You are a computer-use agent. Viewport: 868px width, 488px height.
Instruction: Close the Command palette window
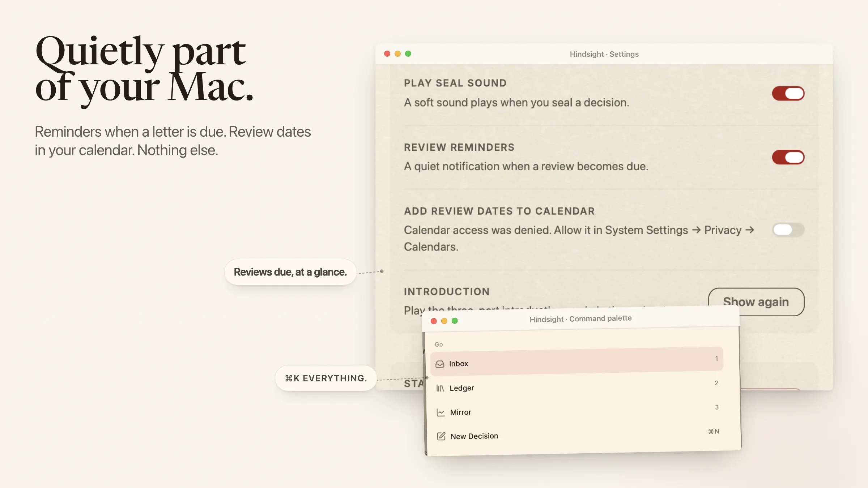click(434, 321)
